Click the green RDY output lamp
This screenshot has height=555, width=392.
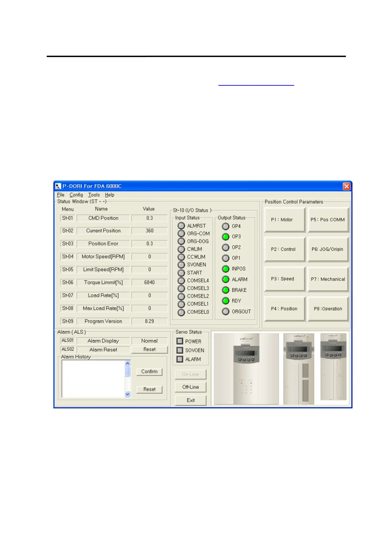(226, 301)
